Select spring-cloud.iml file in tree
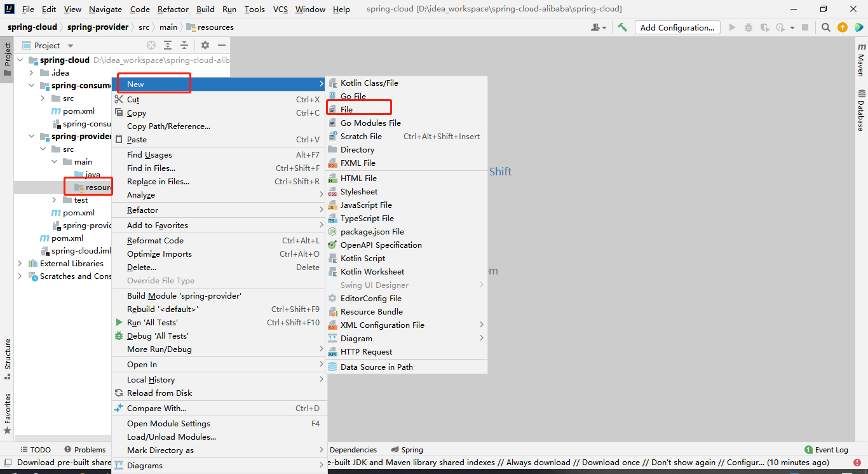868x474 pixels. click(x=81, y=250)
